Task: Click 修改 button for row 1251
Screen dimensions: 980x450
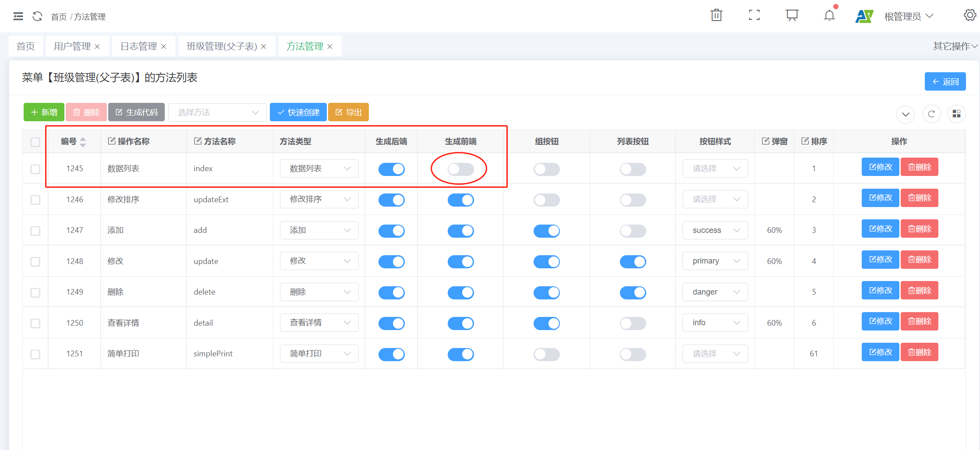Action: [880, 352]
